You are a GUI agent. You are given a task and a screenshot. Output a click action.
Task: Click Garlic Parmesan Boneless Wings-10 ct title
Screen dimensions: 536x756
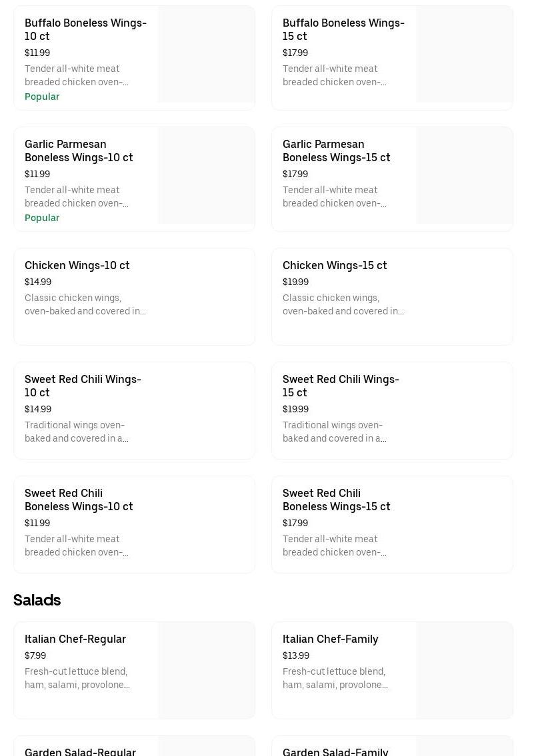(79, 151)
